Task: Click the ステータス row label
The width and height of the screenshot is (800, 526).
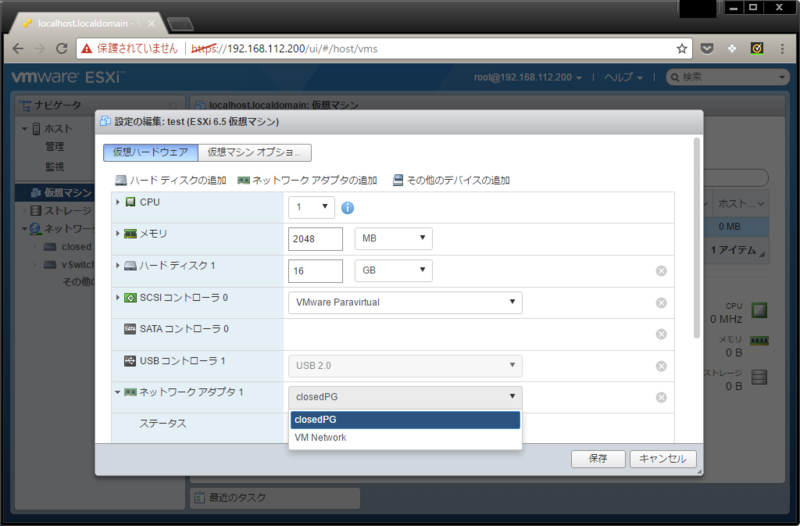Action: point(163,423)
